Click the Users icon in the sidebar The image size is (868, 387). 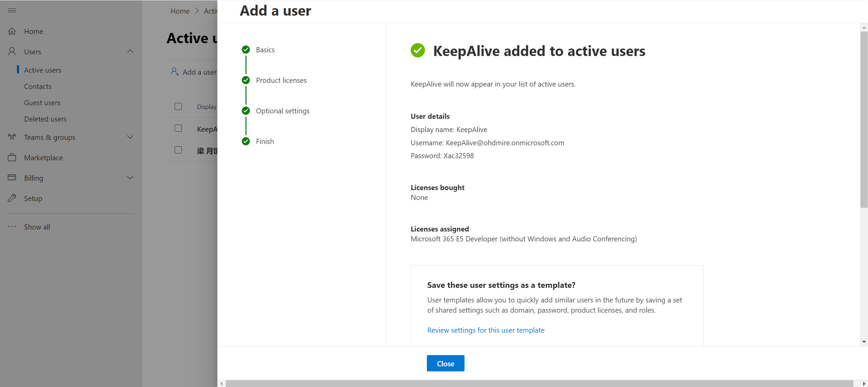(x=12, y=51)
